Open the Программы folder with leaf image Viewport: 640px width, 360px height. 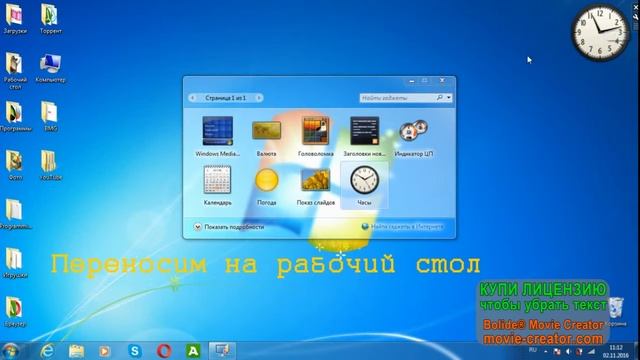[x=15, y=117]
